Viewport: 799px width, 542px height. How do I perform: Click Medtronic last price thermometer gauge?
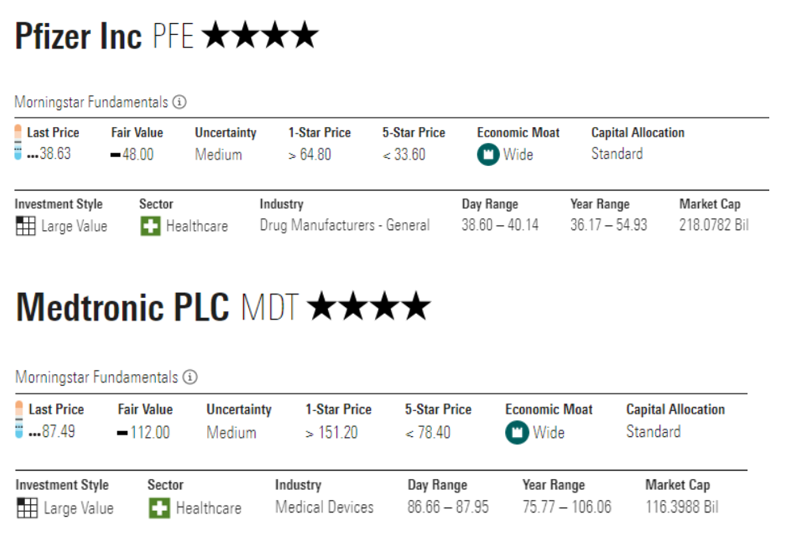[x=19, y=420]
